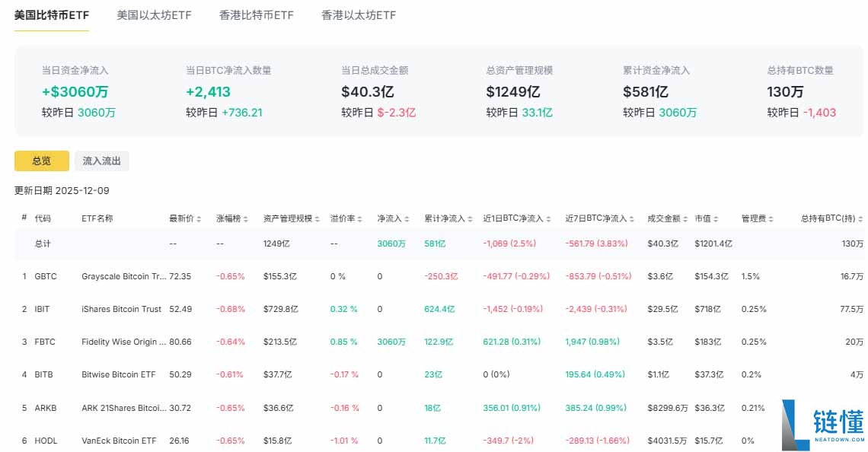Switch to the 美国以太坊ETF tab
Viewport: 868px width, 452px height.
pos(155,14)
